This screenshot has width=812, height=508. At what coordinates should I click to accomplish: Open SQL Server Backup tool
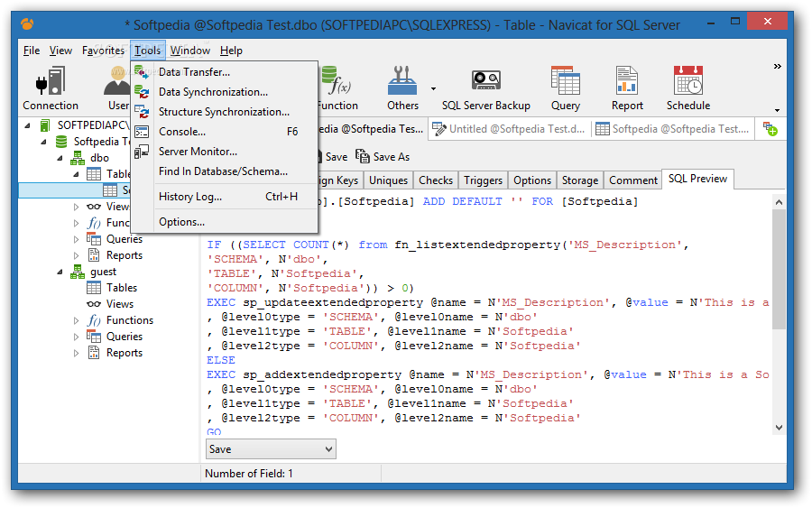pyautogui.click(x=485, y=88)
